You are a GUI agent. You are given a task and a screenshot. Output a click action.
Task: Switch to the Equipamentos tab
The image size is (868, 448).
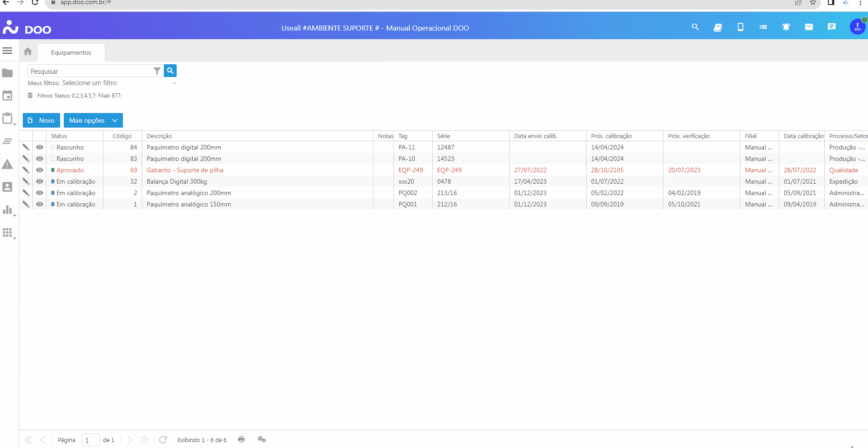(x=71, y=52)
